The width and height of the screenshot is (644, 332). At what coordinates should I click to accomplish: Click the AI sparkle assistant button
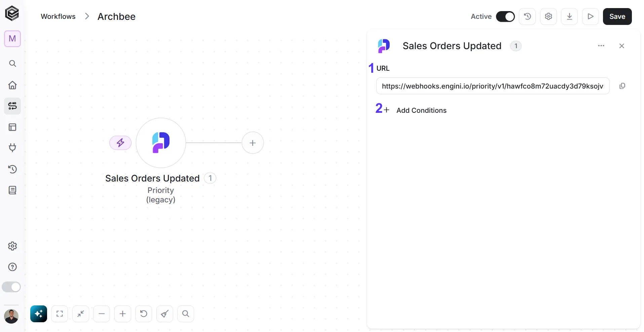tap(39, 314)
